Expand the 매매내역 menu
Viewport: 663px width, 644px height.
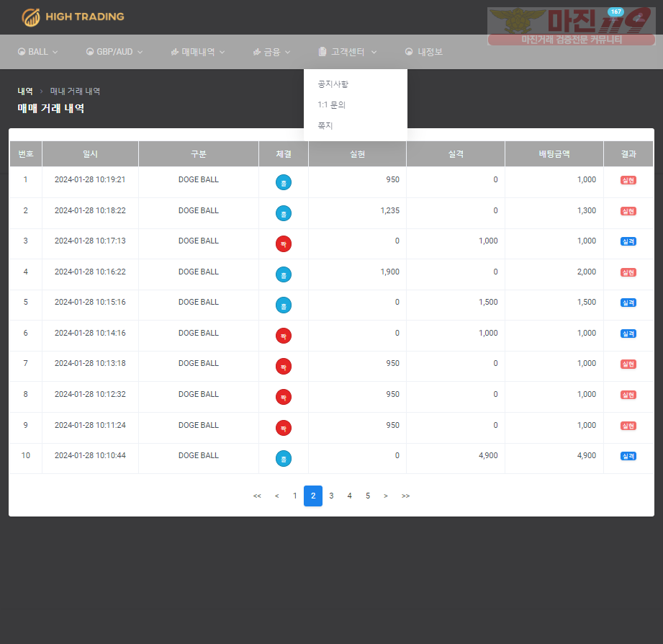[197, 52]
